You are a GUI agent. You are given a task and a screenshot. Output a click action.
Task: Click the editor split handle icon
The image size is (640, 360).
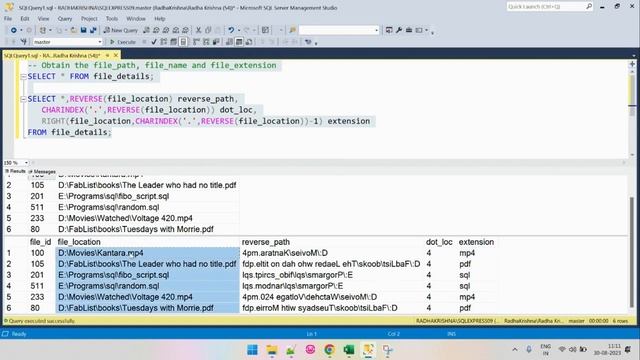pyautogui.click(x=632, y=64)
